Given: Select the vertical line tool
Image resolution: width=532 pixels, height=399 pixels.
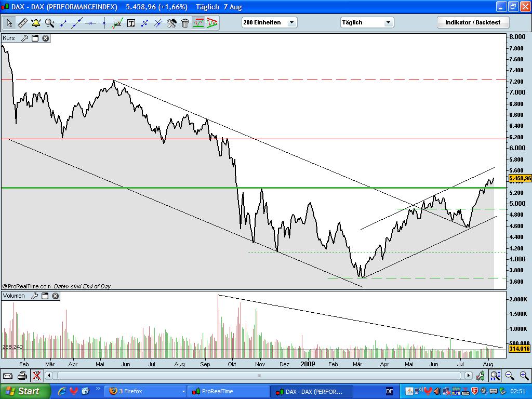Looking at the screenshot, I should tap(104, 23).
